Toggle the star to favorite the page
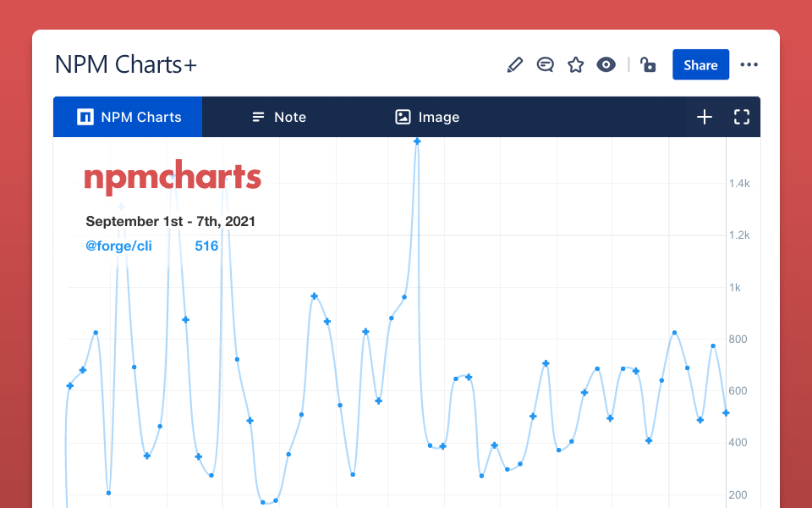This screenshot has width=812, height=508. [576, 64]
